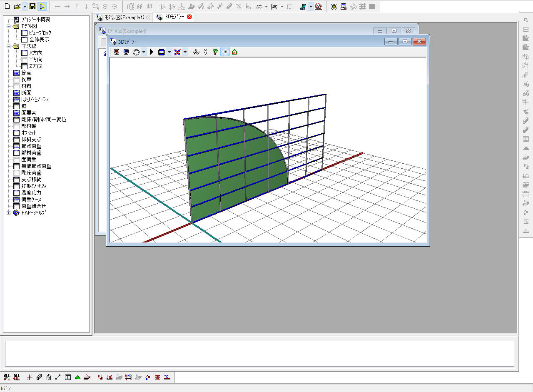This screenshot has width=533, height=392.
Task: Open the 節点 tree item
Action: click(x=26, y=72)
